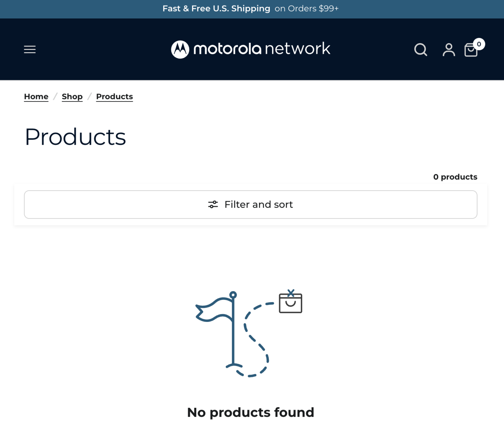Click the Motorola Network logo
The height and width of the screenshot is (448, 504).
(250, 49)
